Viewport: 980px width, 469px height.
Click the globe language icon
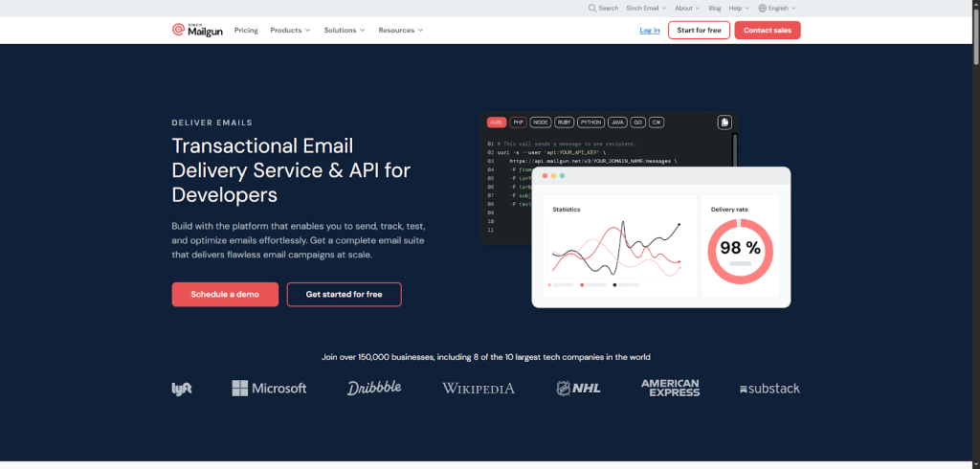pos(762,8)
